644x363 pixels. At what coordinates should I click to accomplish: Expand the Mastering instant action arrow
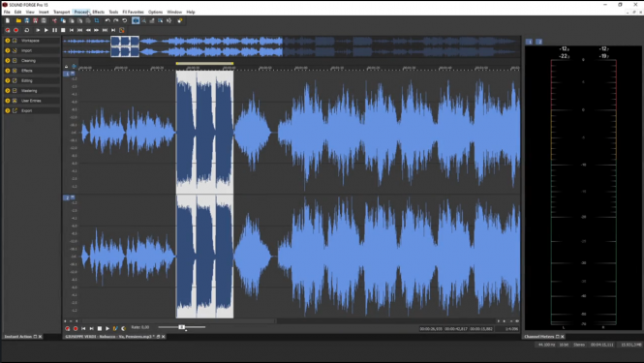coord(8,91)
